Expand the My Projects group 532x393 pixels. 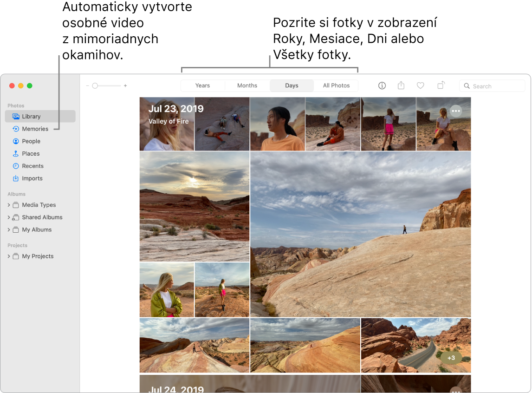(9, 256)
